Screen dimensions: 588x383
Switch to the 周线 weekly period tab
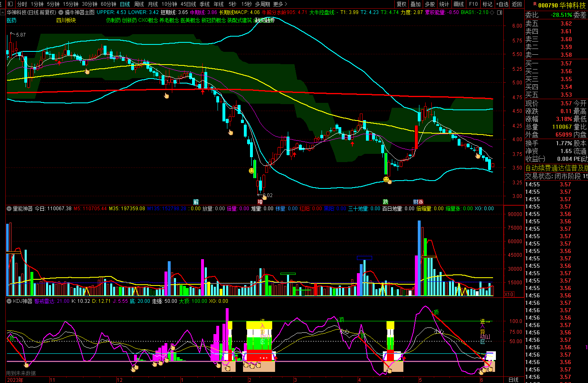(x=139, y=4)
